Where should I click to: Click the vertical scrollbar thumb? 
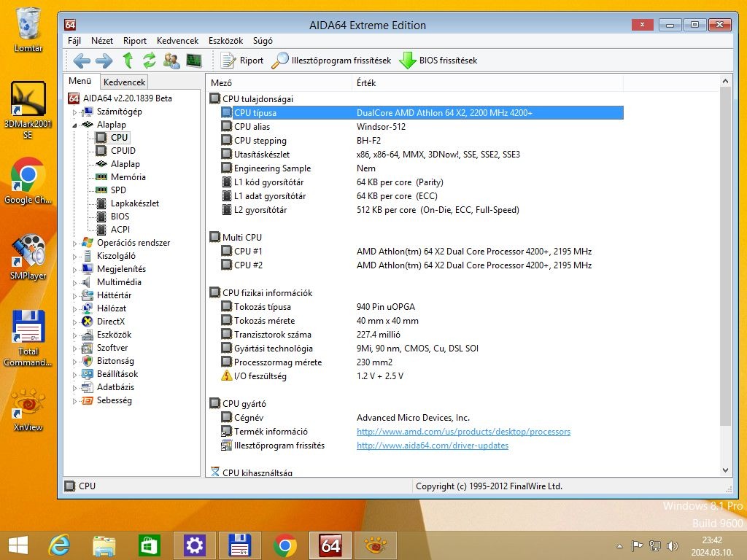point(725,256)
